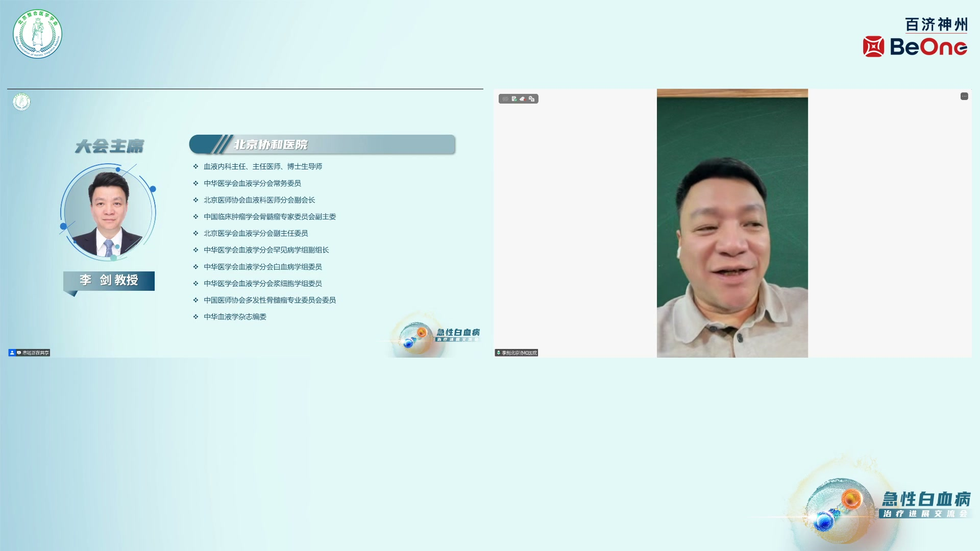Click the round association seal logo top left
This screenshot has height=551, width=980.
tap(37, 34)
